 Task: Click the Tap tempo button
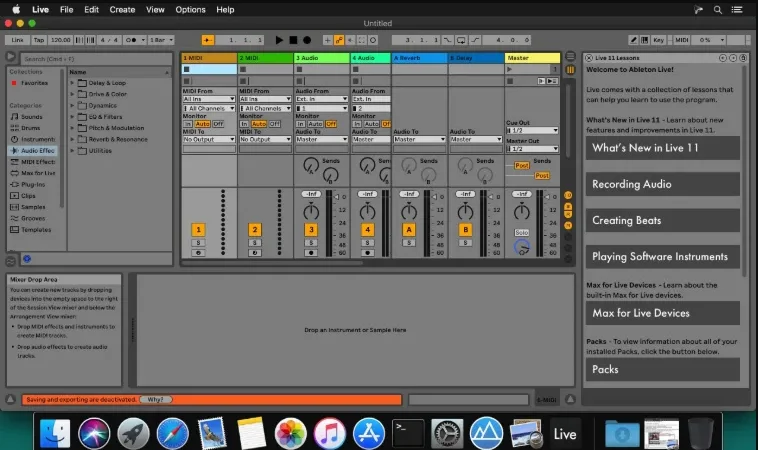(x=39, y=40)
